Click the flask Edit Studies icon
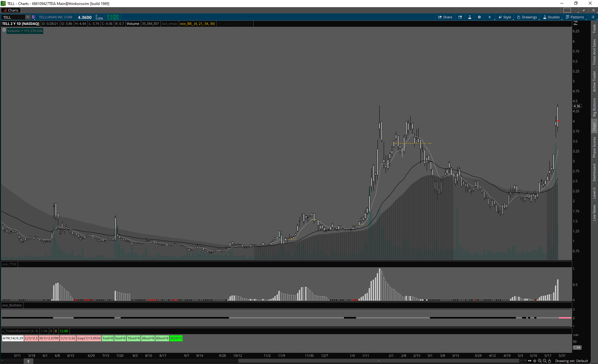This screenshot has width=598, height=364. (470, 17)
